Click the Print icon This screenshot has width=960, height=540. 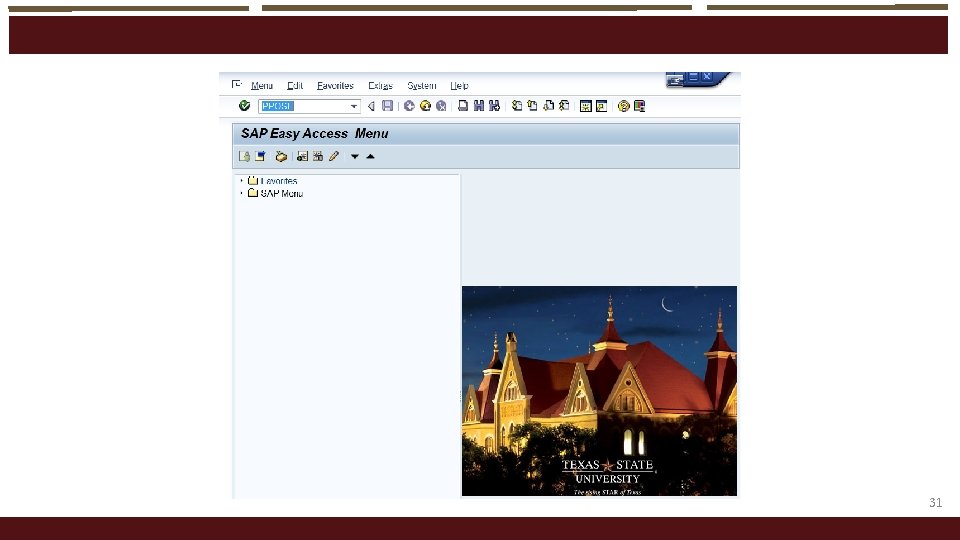(x=463, y=106)
